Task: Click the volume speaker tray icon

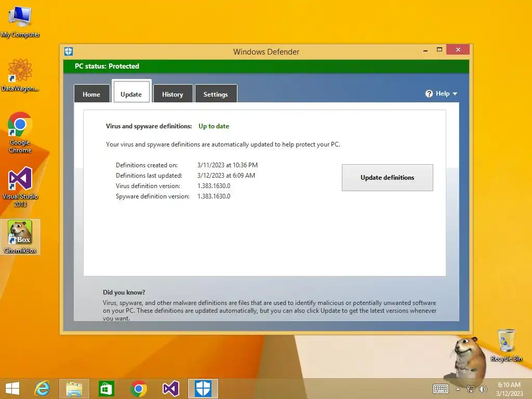Action: pyautogui.click(x=483, y=389)
